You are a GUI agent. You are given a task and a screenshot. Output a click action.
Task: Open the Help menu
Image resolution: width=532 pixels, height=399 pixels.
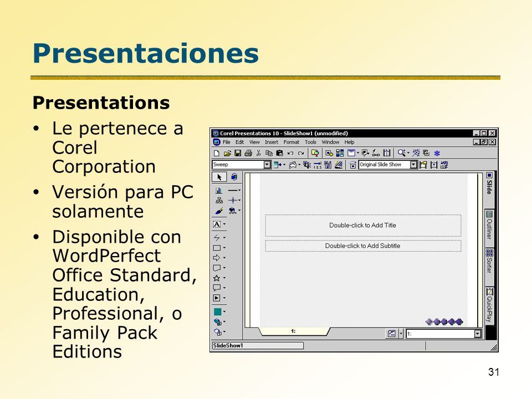pos(350,142)
